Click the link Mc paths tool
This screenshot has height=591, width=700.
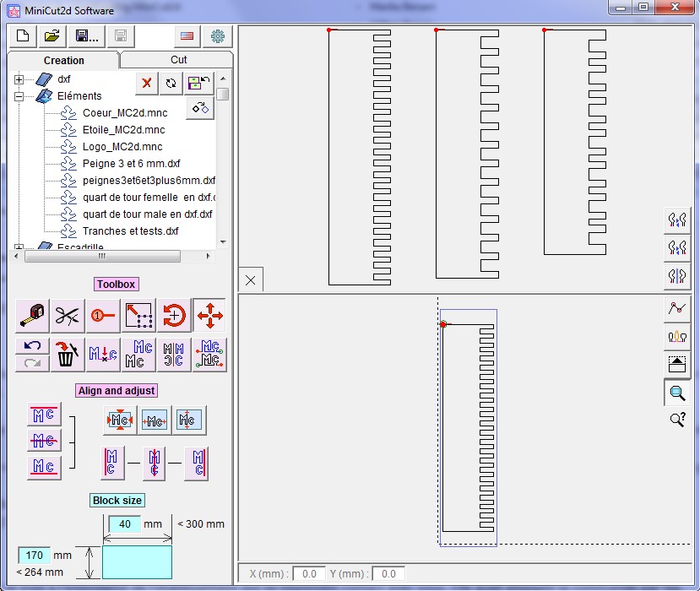(209, 355)
